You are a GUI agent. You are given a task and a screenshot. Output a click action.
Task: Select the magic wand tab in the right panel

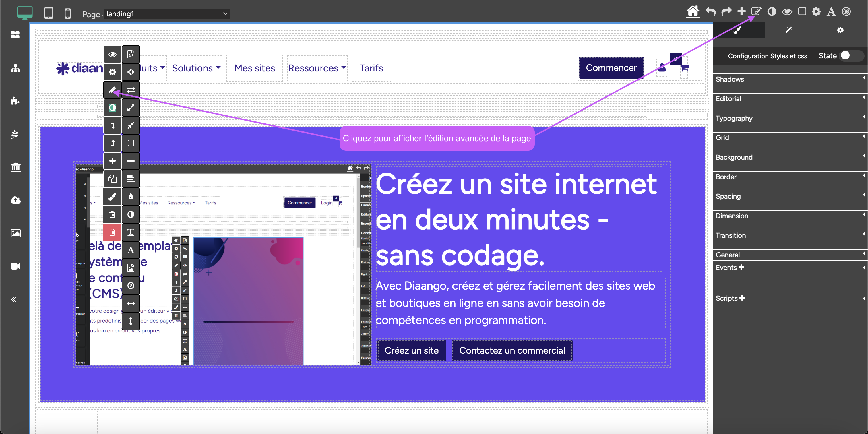pos(789,30)
